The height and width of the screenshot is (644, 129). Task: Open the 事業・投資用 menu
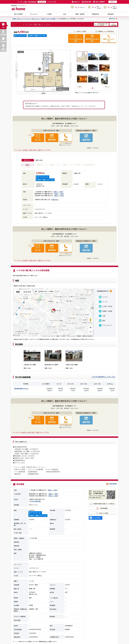click(x=80, y=14)
